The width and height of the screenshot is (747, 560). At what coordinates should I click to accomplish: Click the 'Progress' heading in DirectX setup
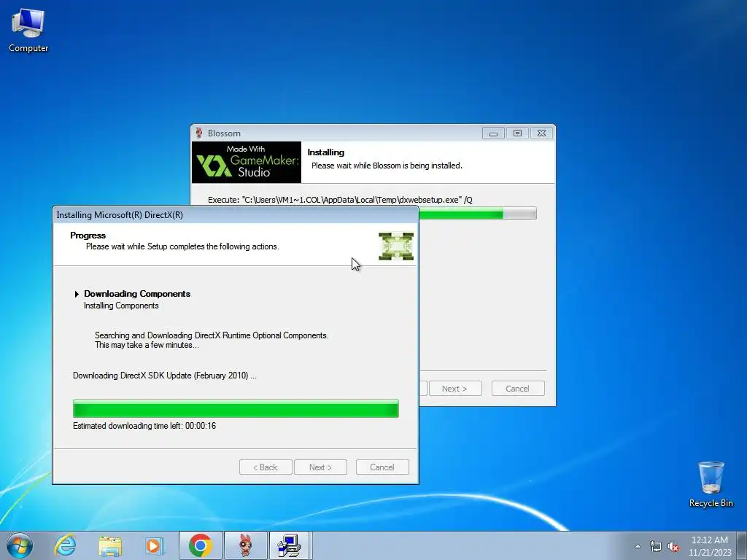coord(88,236)
